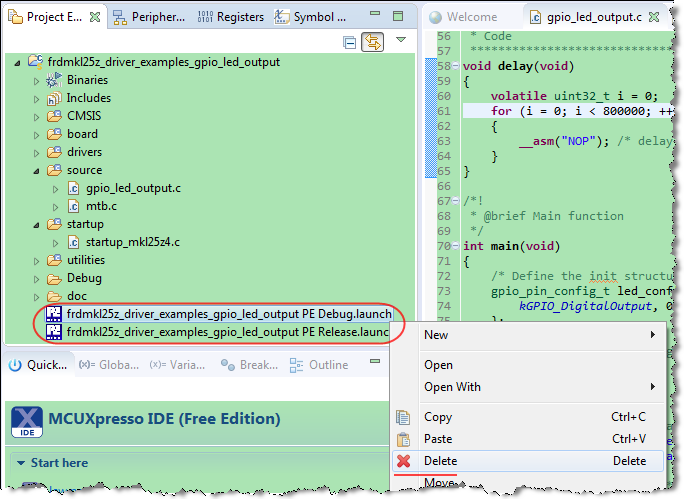Switch to the Peripherals tab
Screen dimensions: 684x499
point(149,17)
